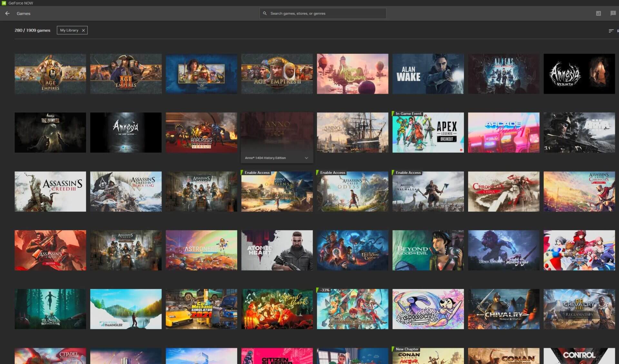
Task: Open Car Mechanic Simulator 2021 tile
Action: 201,309
